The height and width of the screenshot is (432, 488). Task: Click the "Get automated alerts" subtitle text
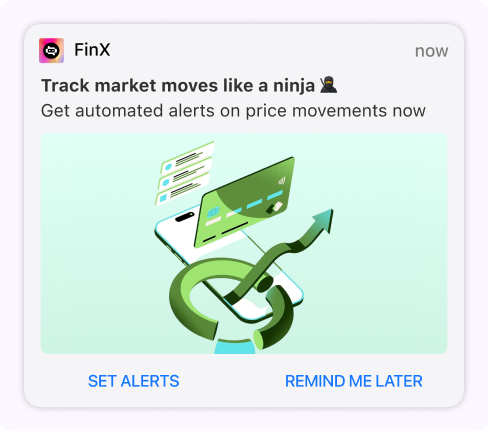[x=233, y=111]
